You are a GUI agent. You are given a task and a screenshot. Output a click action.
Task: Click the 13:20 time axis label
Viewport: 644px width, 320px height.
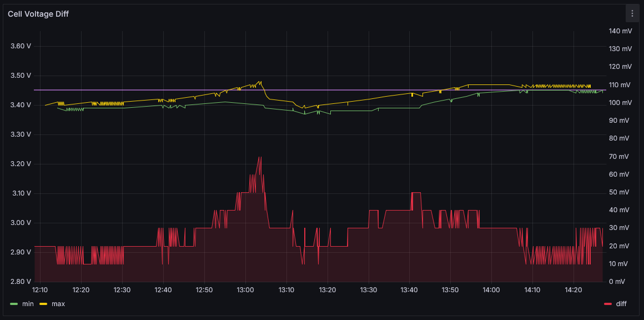coord(328,290)
